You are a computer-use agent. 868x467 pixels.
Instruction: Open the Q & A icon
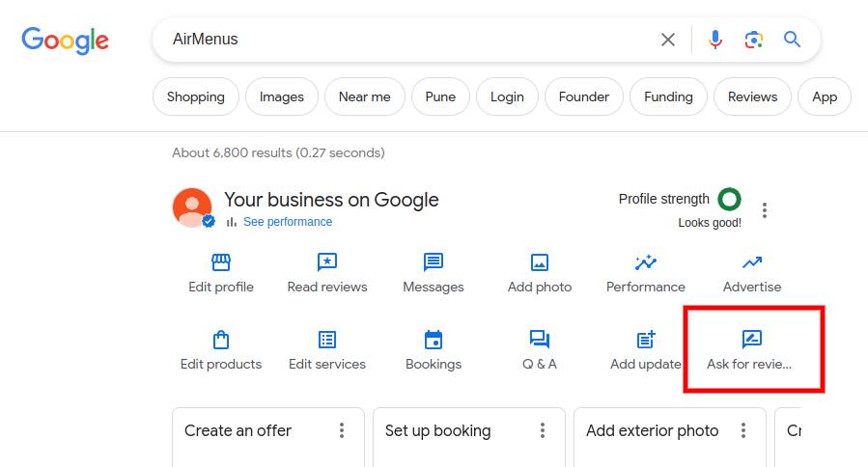[540, 339]
